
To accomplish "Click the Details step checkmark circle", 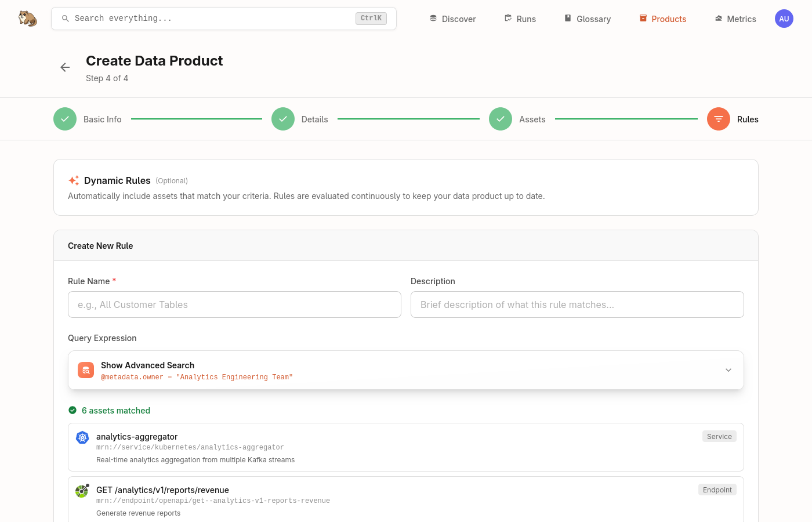I will 283,119.
